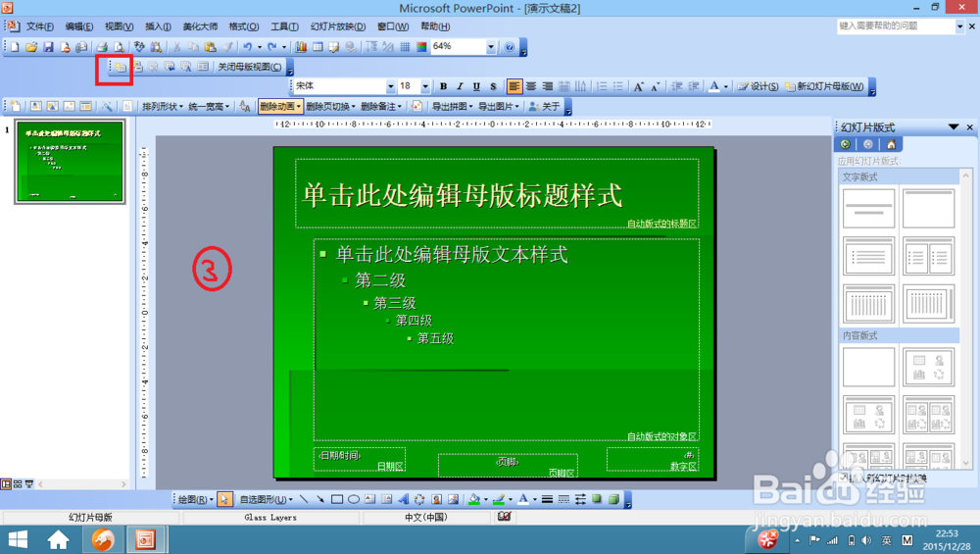
Task: Click the 设计(S) button
Action: [x=758, y=86]
